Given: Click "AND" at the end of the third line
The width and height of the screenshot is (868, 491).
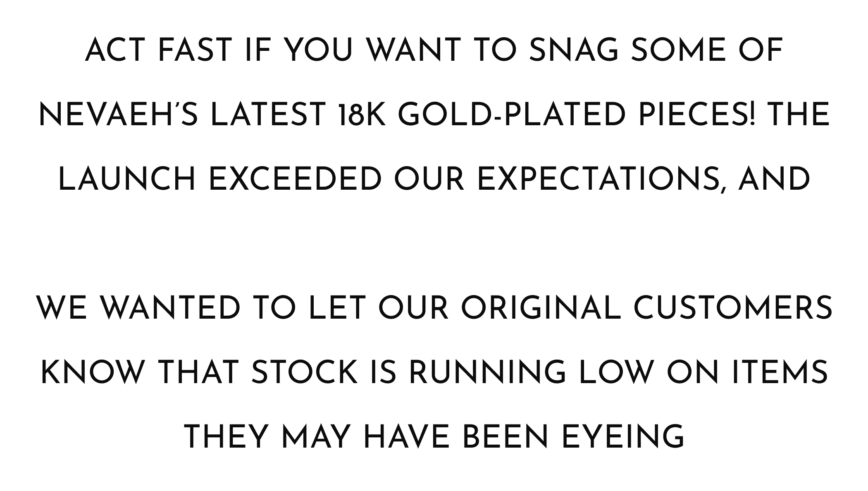Looking at the screenshot, I should click(x=774, y=179).
